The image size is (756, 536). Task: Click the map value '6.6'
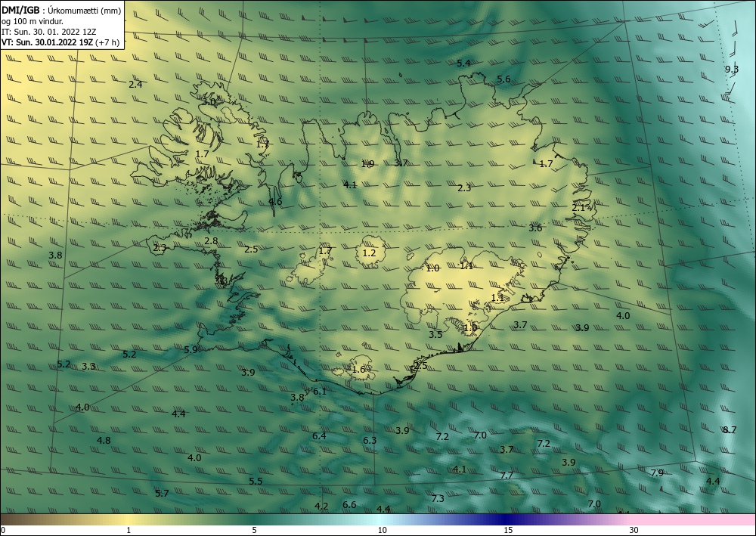tap(349, 505)
